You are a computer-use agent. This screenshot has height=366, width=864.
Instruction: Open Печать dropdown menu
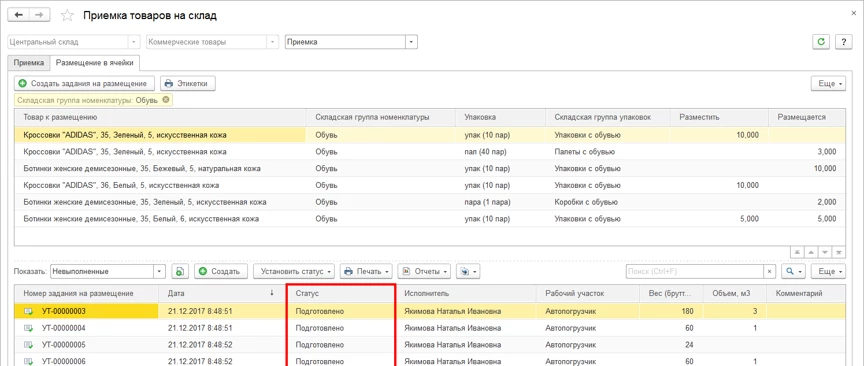point(366,271)
